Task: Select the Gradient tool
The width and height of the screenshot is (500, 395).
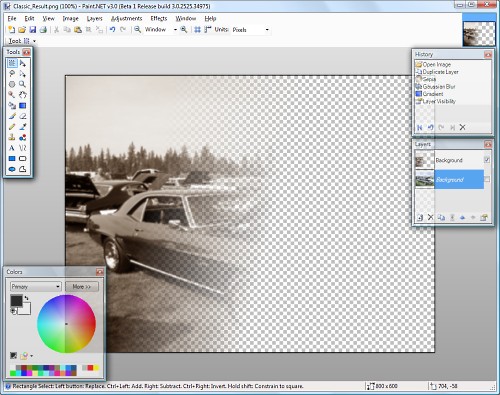Action: pos(23,106)
